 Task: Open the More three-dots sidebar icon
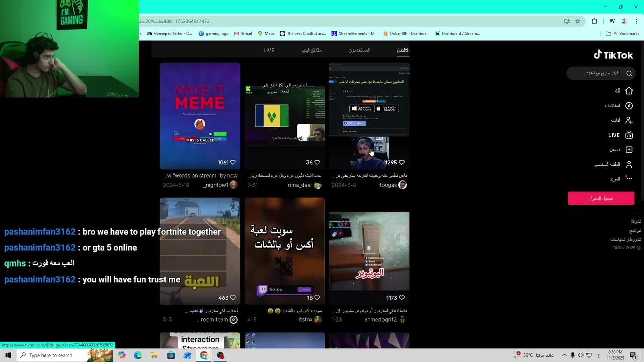click(629, 179)
